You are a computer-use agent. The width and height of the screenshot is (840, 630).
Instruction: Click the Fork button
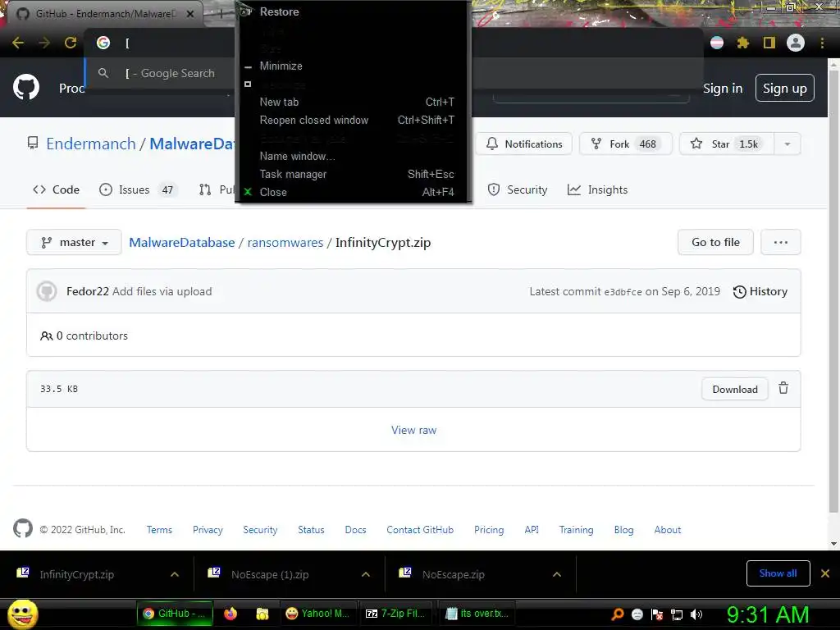pos(625,144)
